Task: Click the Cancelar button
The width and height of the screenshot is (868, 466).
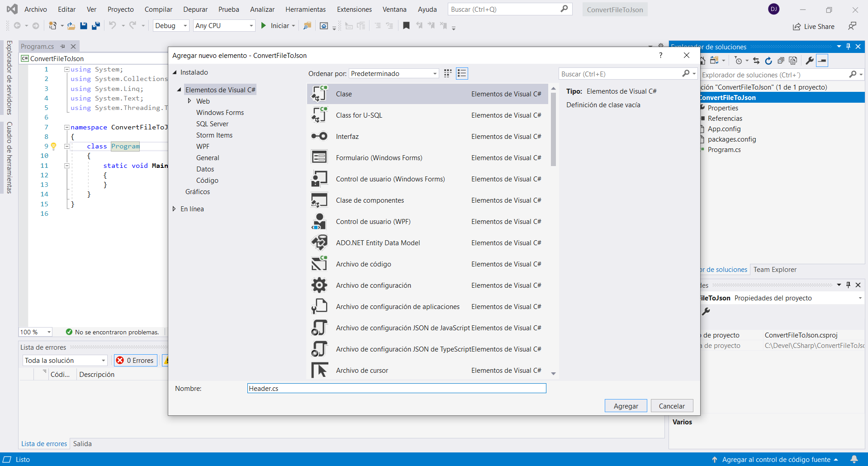Action: coord(671,406)
